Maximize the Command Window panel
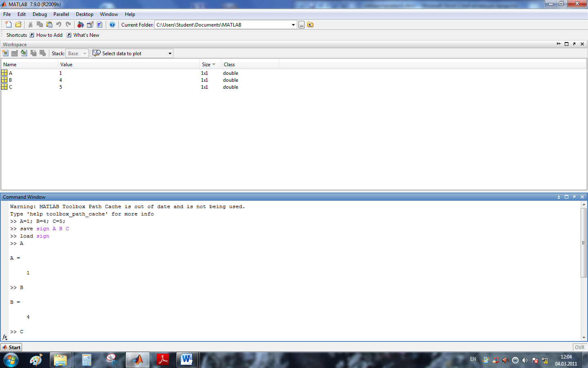The image size is (588, 368). [566, 197]
